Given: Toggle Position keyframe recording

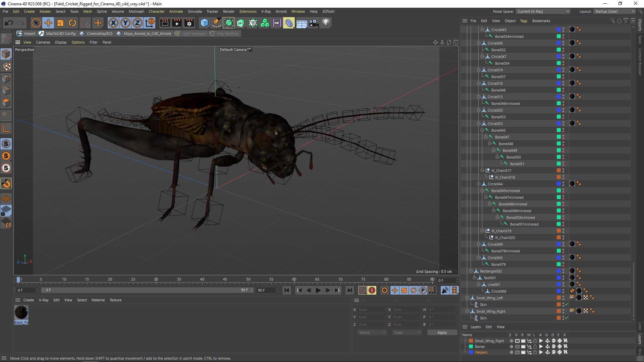Looking at the screenshot, I should [x=395, y=290].
